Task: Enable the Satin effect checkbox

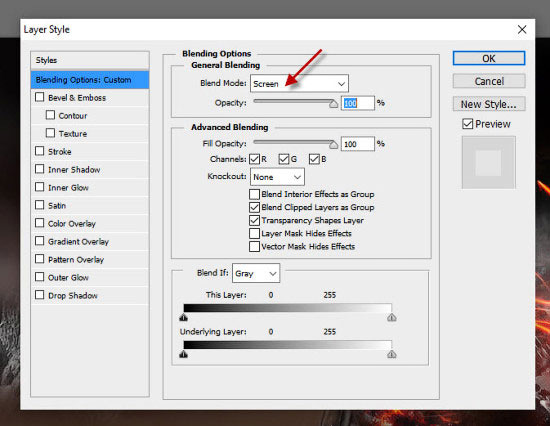Action: [x=40, y=205]
